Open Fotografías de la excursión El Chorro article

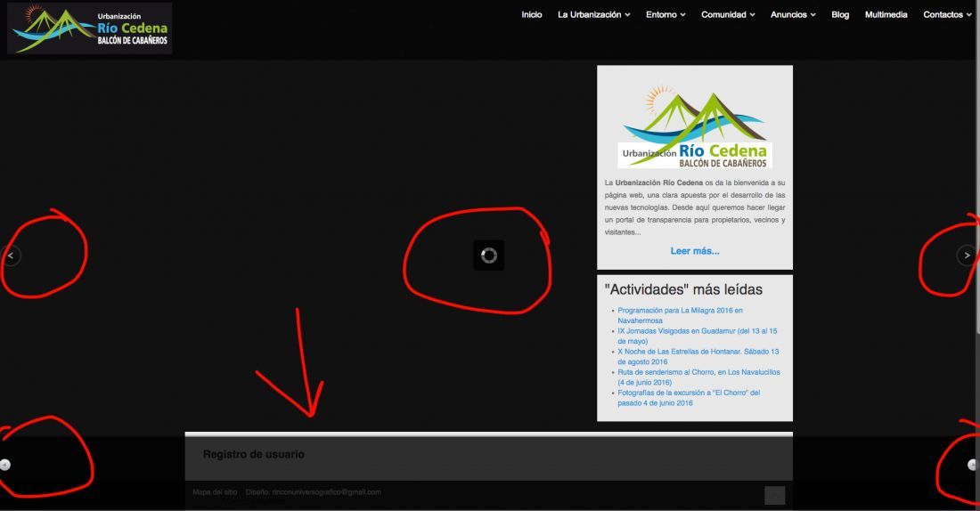689,398
